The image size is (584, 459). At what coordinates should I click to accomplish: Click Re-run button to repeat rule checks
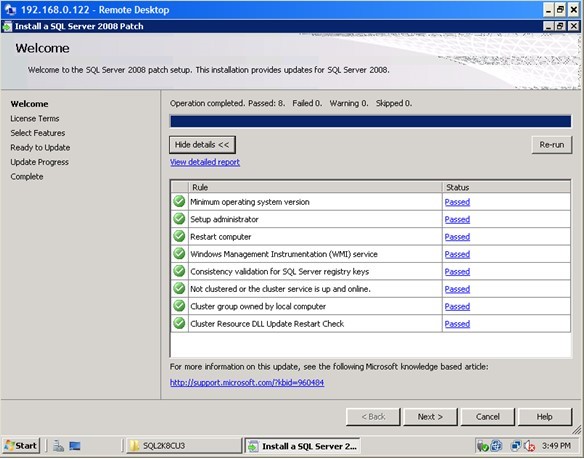(552, 145)
